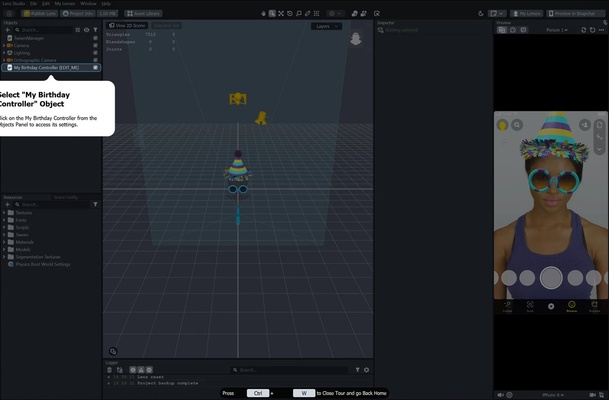
Task: Click the speaker icon below preview
Action: coord(501,395)
